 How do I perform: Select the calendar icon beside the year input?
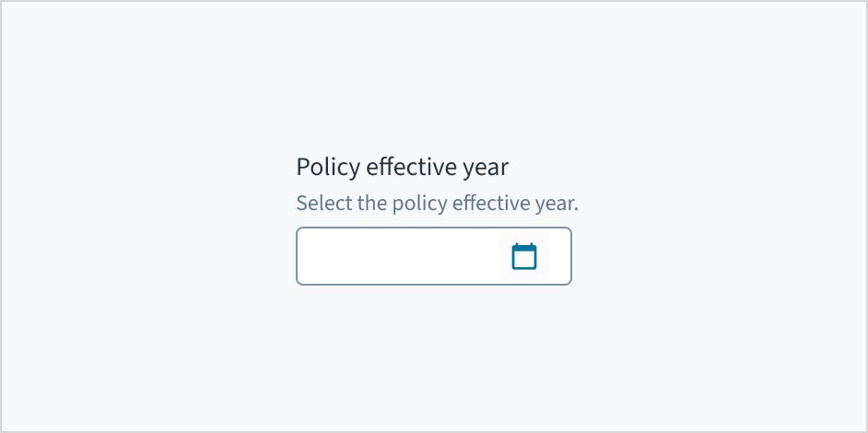click(523, 256)
